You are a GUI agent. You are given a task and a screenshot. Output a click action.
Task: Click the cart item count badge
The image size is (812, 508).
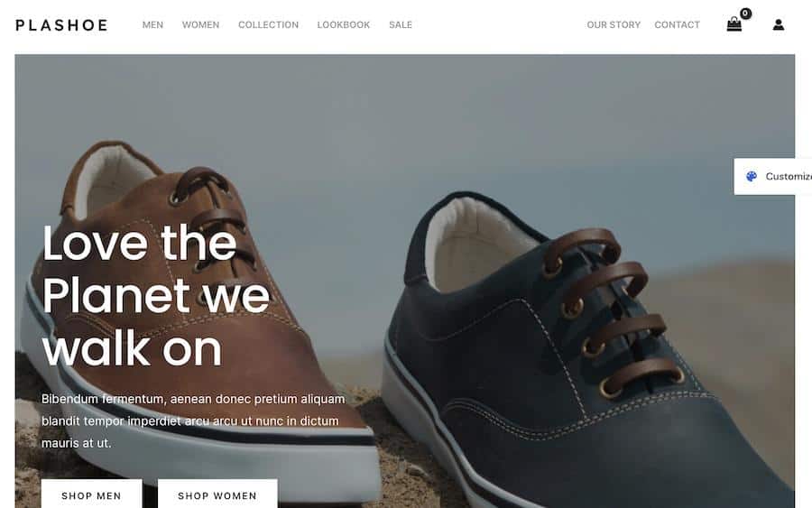point(745,14)
